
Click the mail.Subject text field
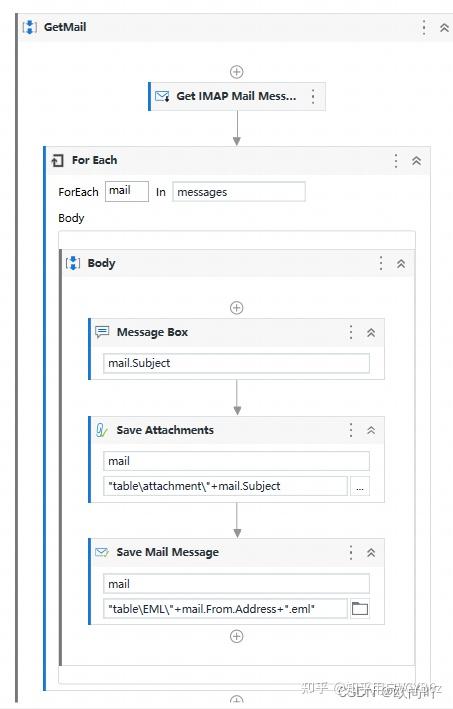[x=236, y=363]
